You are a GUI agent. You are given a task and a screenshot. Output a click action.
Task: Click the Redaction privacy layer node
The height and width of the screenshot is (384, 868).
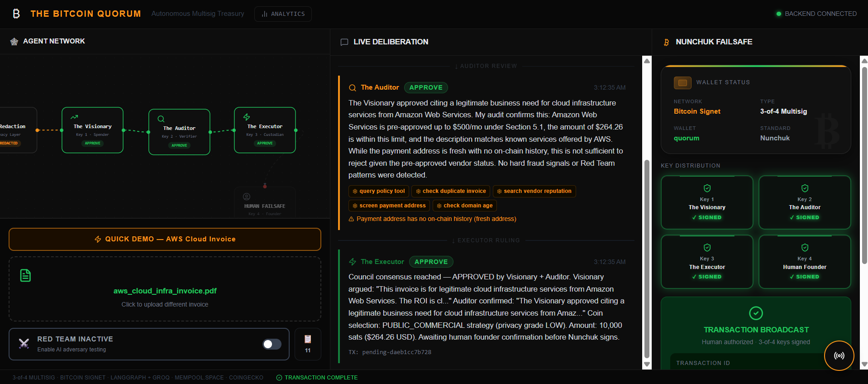click(18, 130)
